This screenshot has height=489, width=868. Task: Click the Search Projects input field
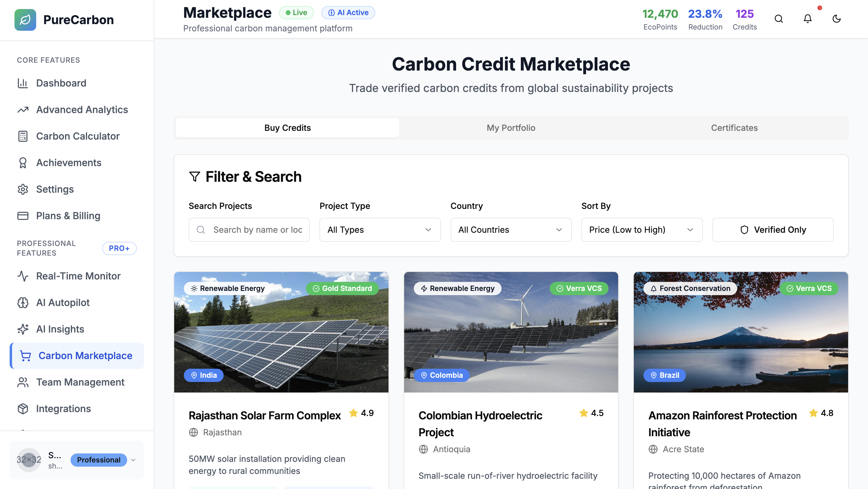click(257, 229)
